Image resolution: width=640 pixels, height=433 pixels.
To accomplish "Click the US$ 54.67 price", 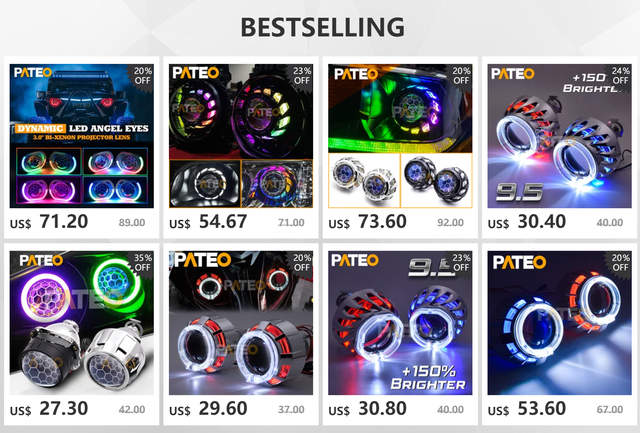I will coord(208,222).
